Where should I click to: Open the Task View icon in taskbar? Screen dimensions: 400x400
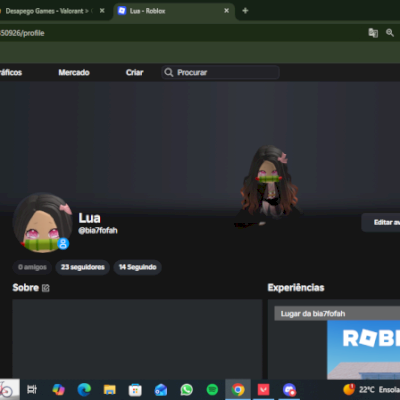tap(32, 389)
